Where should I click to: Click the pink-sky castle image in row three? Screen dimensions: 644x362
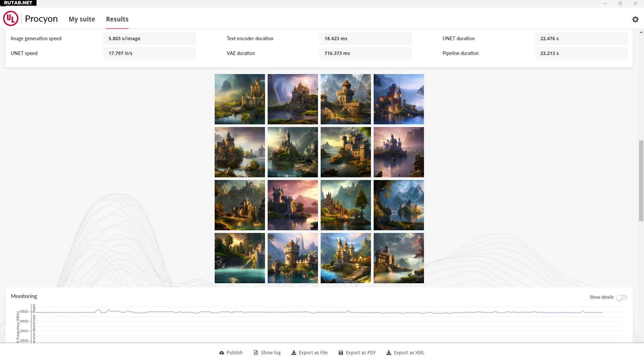[x=292, y=205]
